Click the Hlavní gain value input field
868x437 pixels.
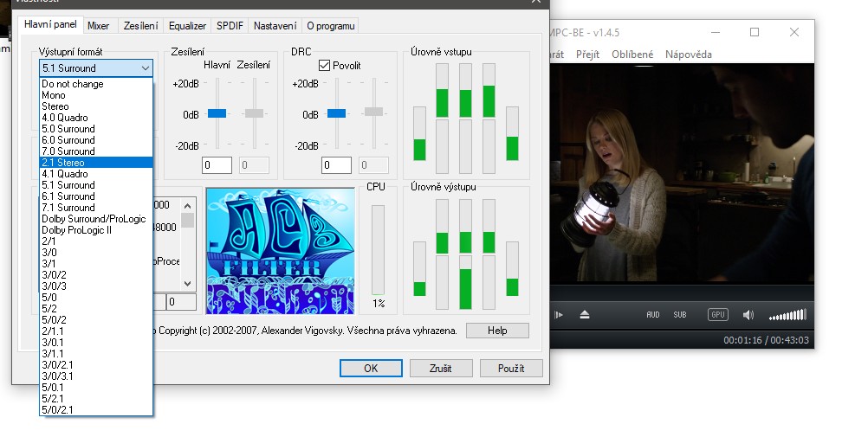coord(217,164)
